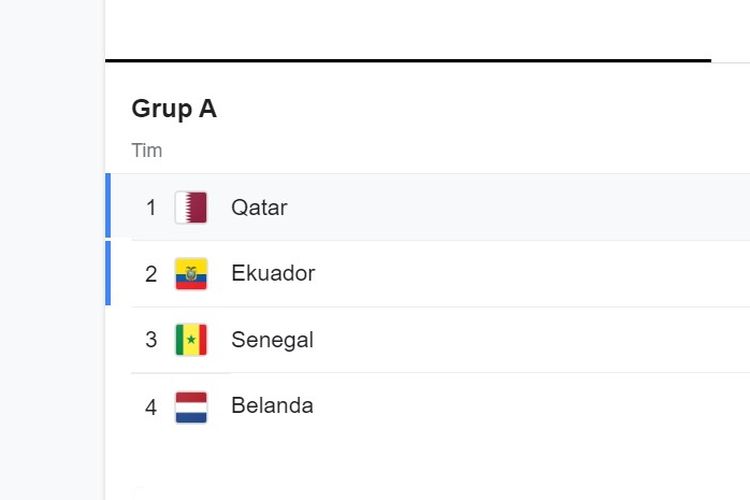This screenshot has height=500, width=750.
Task: Open the Belanda team name
Action: tap(272, 405)
